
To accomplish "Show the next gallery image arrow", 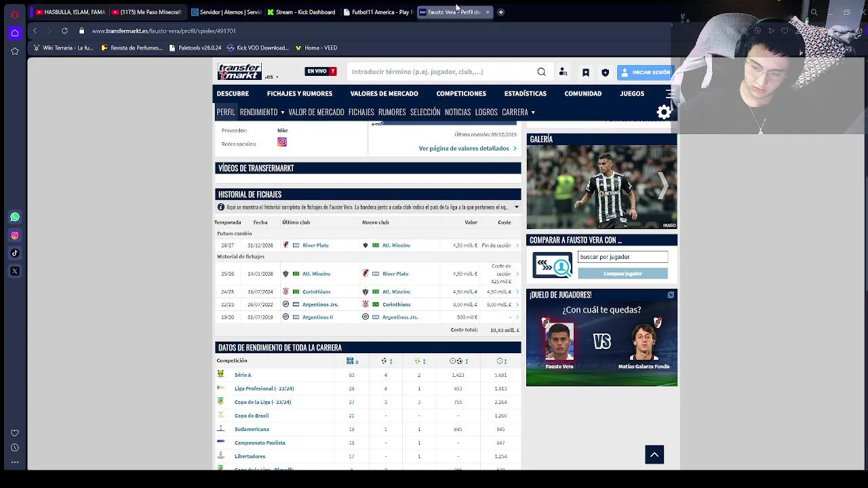I will coord(663,185).
